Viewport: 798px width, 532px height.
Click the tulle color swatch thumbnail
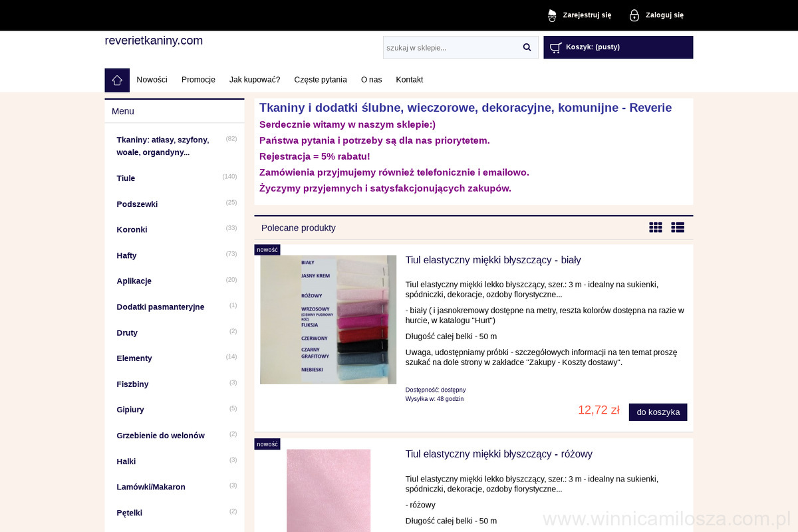(x=328, y=319)
